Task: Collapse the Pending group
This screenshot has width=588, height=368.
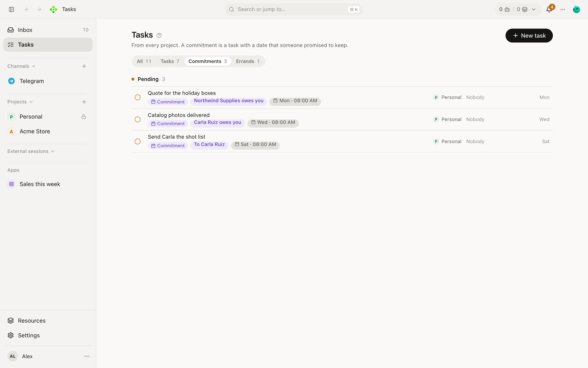Action: [x=148, y=79]
